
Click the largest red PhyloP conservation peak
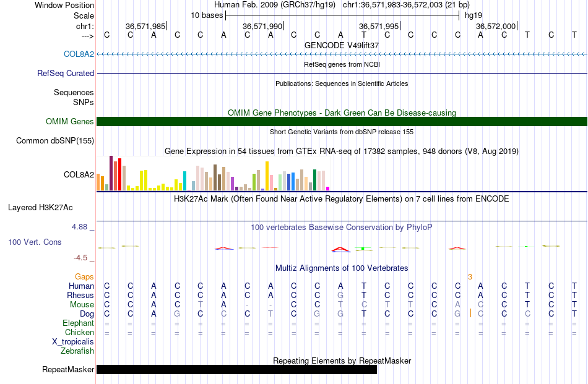click(340, 249)
